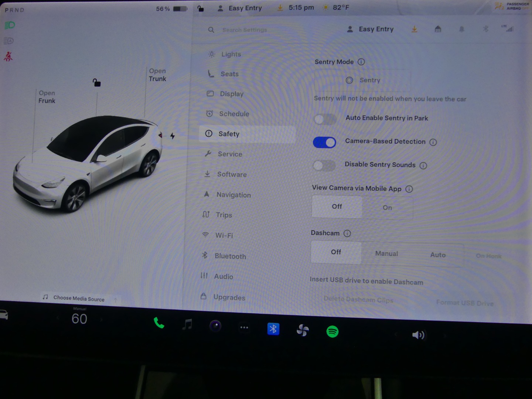Click the volume speaker icon
Viewport: 532px width, 399px height.
pyautogui.click(x=418, y=335)
